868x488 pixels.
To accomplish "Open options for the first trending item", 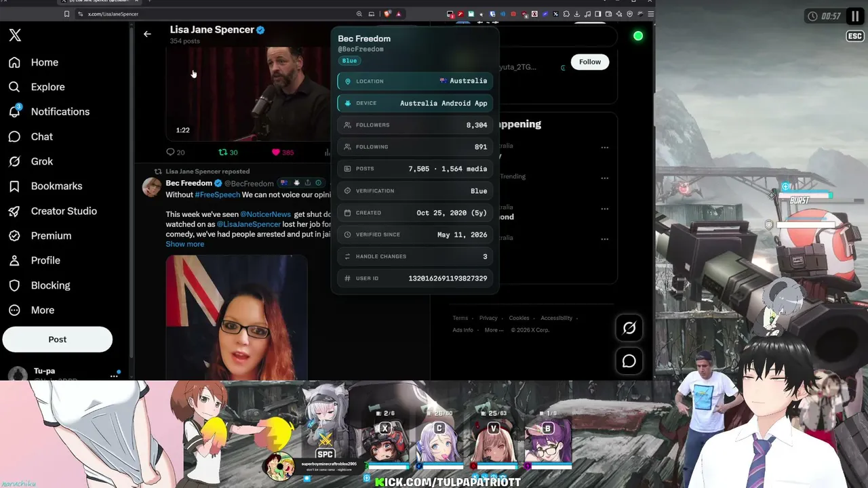I will (604, 147).
